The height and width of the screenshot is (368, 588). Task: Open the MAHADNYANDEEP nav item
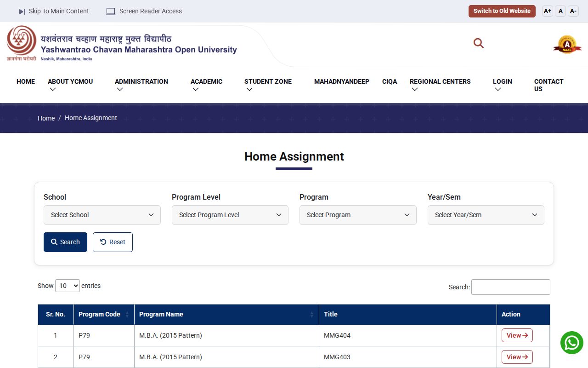(342, 81)
